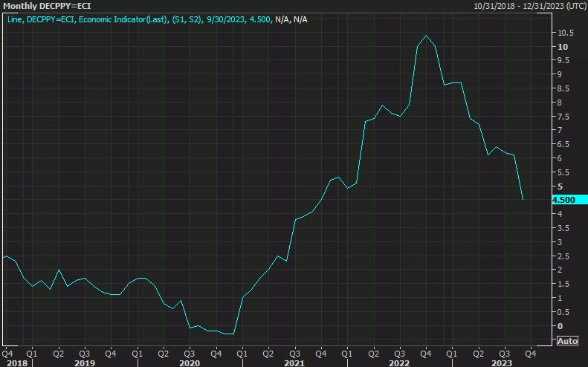588x367 pixels.
Task: Click the last Q4 label under 2023
Action: pyautogui.click(x=530, y=352)
